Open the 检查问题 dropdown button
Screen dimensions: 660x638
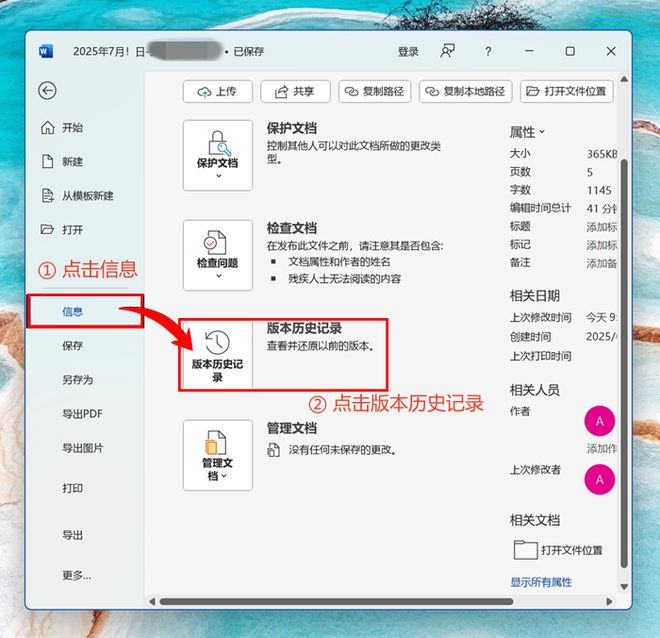click(218, 255)
